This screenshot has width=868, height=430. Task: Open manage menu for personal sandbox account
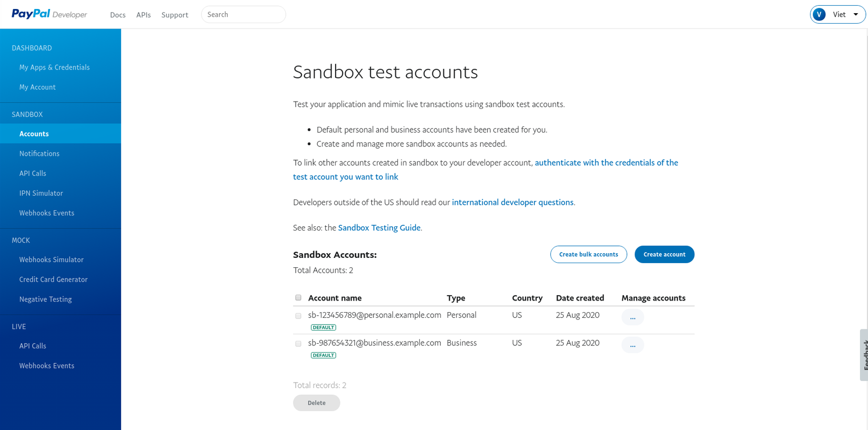click(632, 317)
